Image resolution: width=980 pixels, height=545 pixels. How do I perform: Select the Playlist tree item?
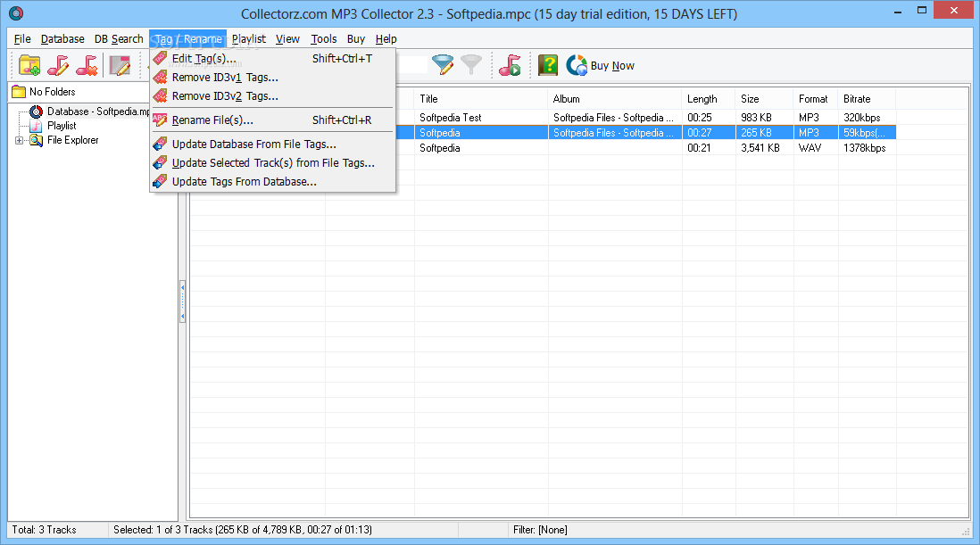point(62,126)
